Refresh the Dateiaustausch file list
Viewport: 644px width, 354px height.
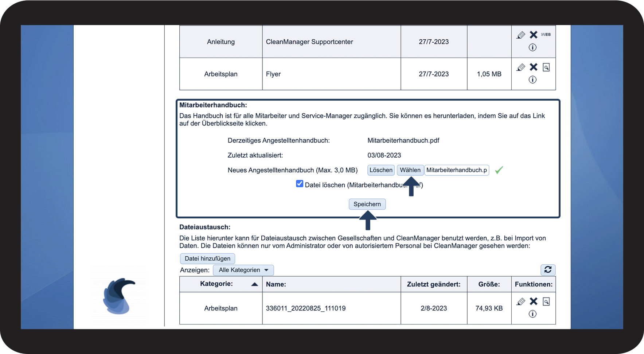[548, 269]
